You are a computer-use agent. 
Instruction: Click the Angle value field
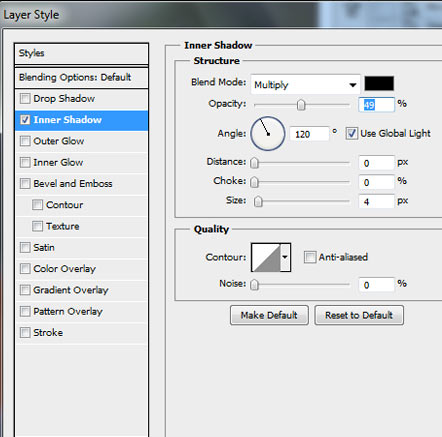coord(309,134)
